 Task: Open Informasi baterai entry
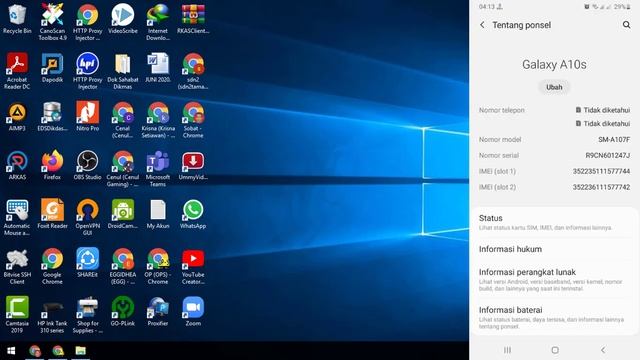[554, 318]
